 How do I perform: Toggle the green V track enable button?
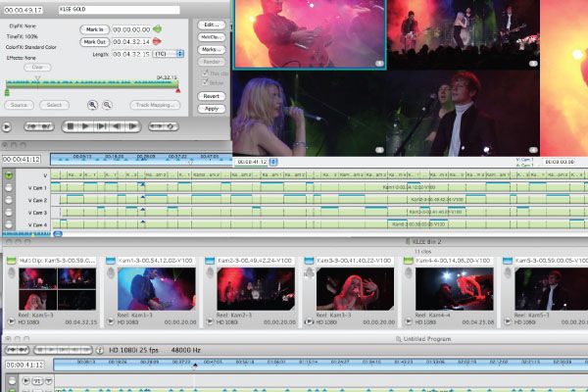click(9, 175)
